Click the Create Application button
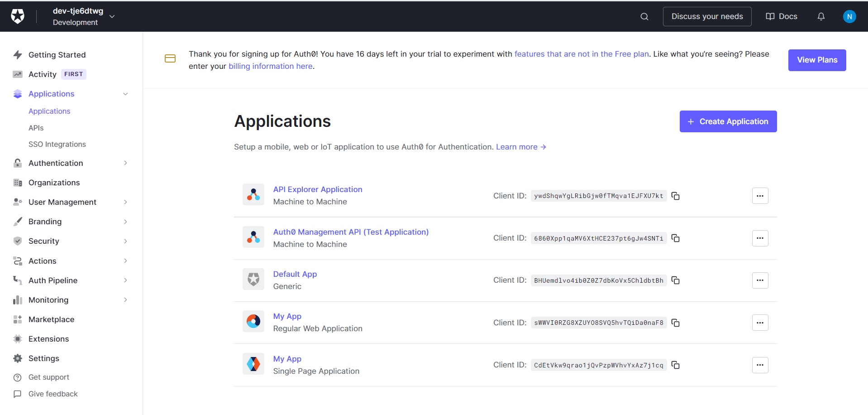Viewport: 868px width, 415px height. 728,121
